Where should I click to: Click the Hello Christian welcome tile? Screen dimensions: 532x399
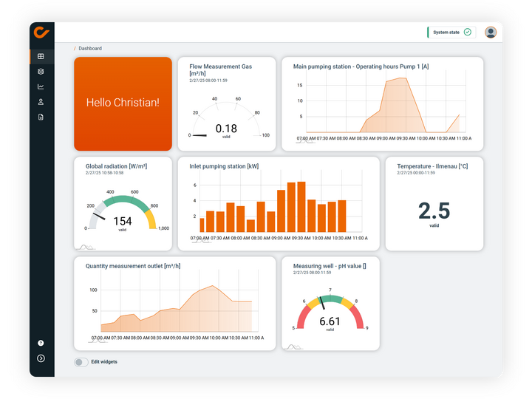coord(123,103)
